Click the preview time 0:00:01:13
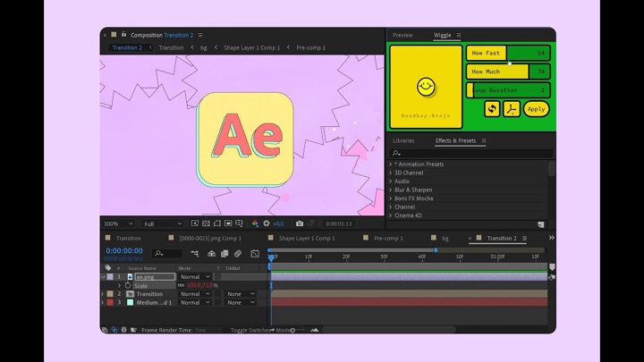The width and height of the screenshot is (644, 362). (338, 223)
